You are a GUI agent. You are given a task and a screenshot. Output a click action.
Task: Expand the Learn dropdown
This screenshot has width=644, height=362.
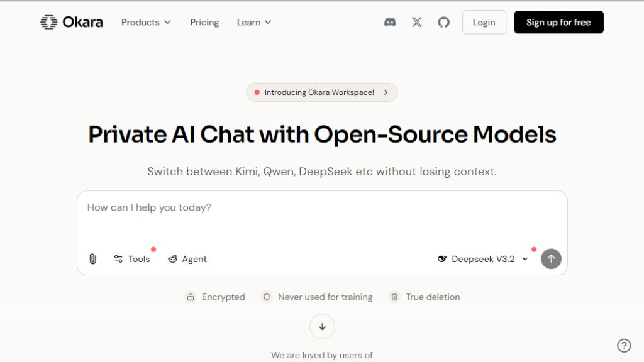(x=254, y=22)
